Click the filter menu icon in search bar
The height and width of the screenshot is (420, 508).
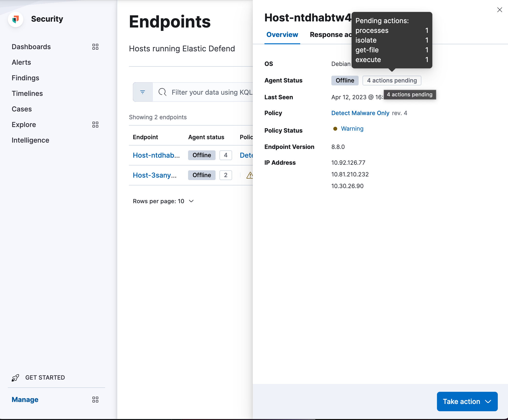(x=143, y=92)
